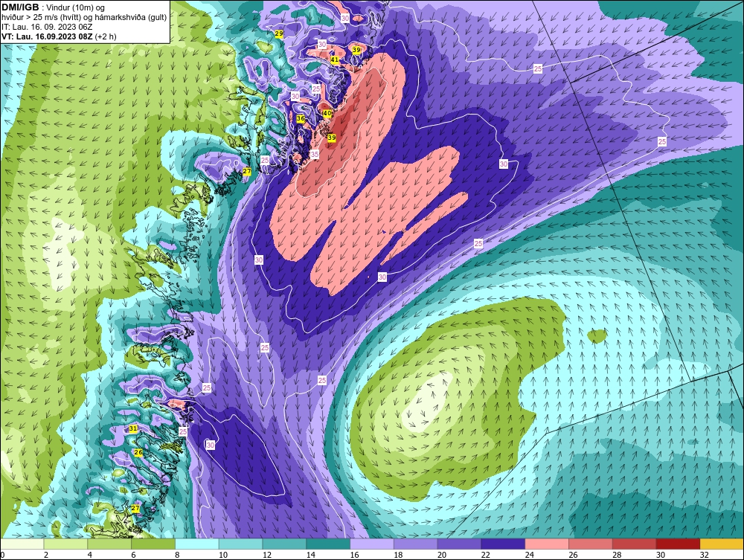Click the 'Vindur (10m) og' header text
This screenshot has height=560, width=744.
pos(75,7)
